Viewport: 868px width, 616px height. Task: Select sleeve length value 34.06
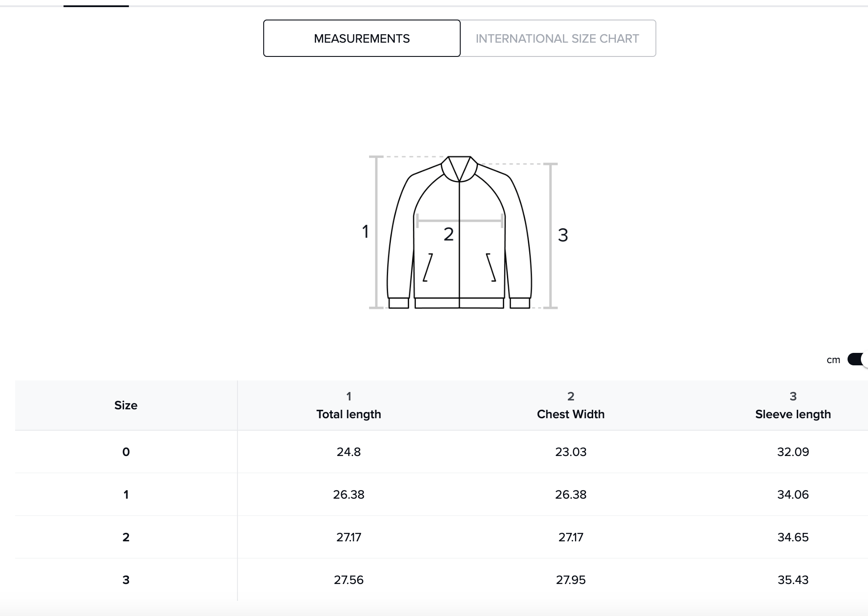tap(793, 495)
